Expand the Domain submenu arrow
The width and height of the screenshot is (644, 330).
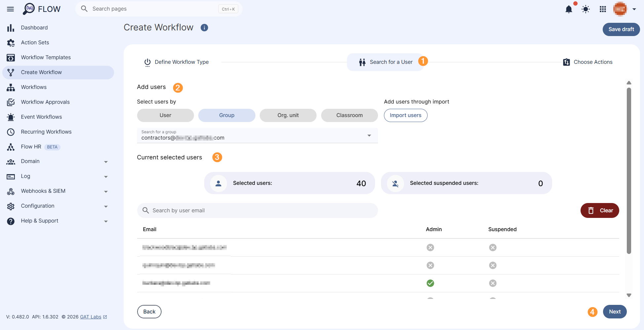106,162
